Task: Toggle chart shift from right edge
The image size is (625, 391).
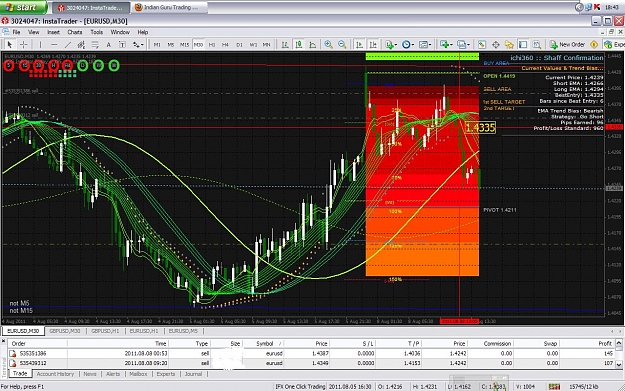Action: pyautogui.click(x=373, y=45)
